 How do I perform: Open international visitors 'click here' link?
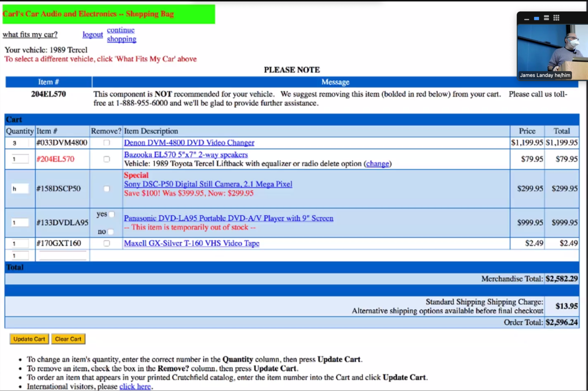pyautogui.click(x=135, y=386)
